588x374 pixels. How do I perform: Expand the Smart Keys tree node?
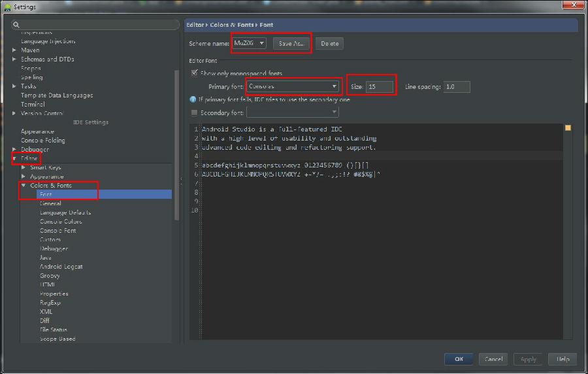tap(24, 167)
